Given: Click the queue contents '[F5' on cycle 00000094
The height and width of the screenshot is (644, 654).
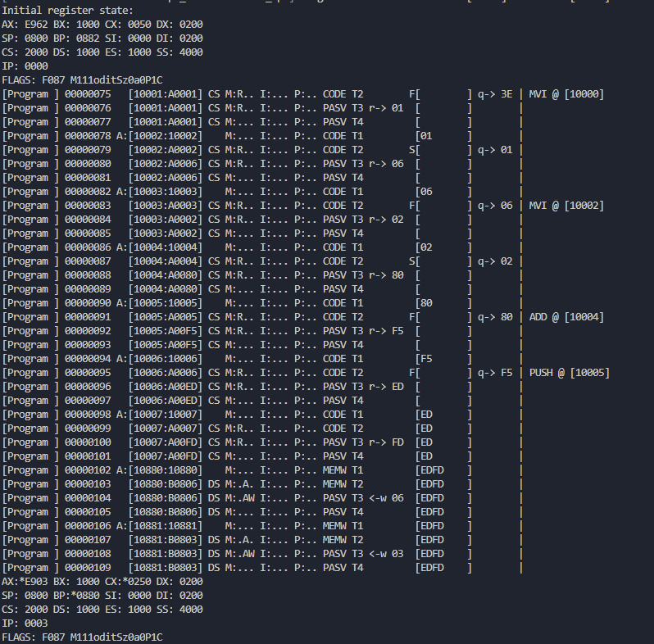Looking at the screenshot, I should [x=424, y=359].
